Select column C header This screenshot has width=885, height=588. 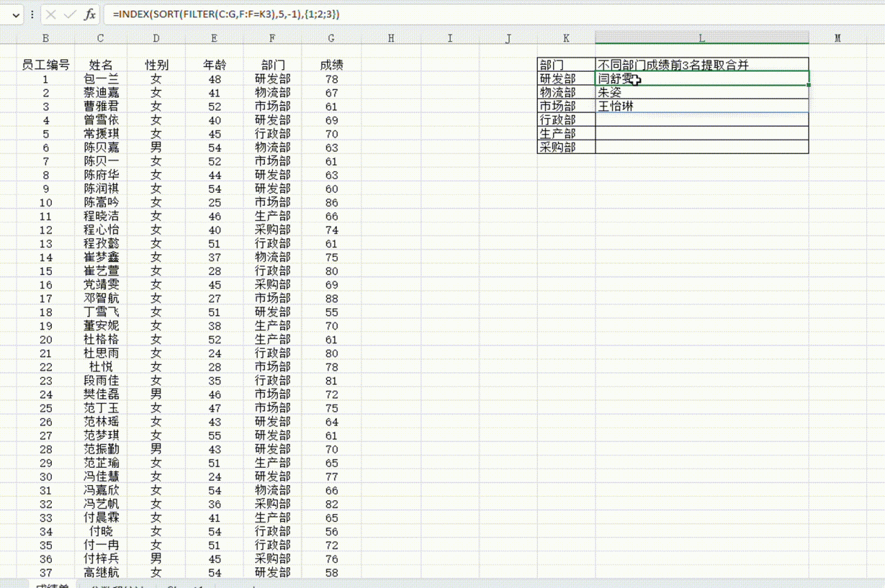click(x=101, y=39)
